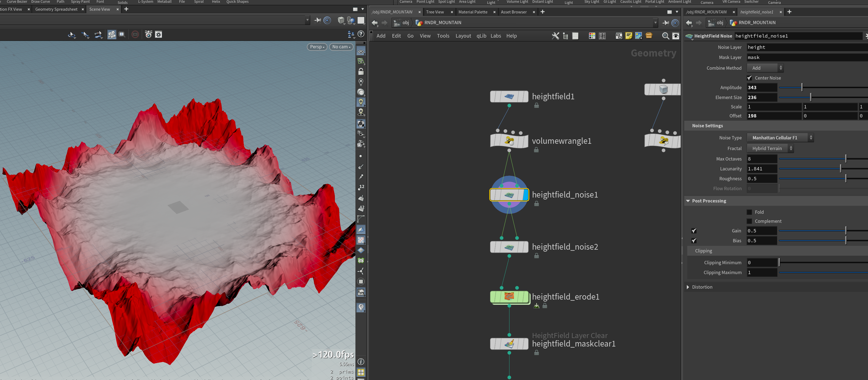
Task: Show point numbers in viewport sidebar
Action: click(361, 187)
